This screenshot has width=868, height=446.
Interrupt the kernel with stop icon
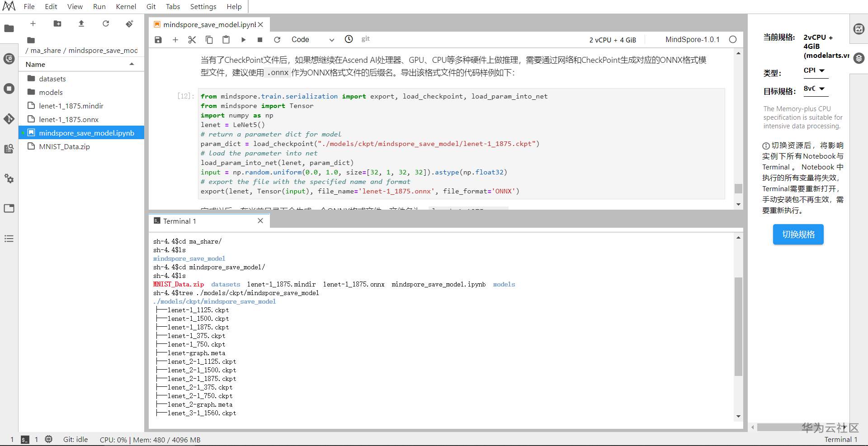(260, 40)
